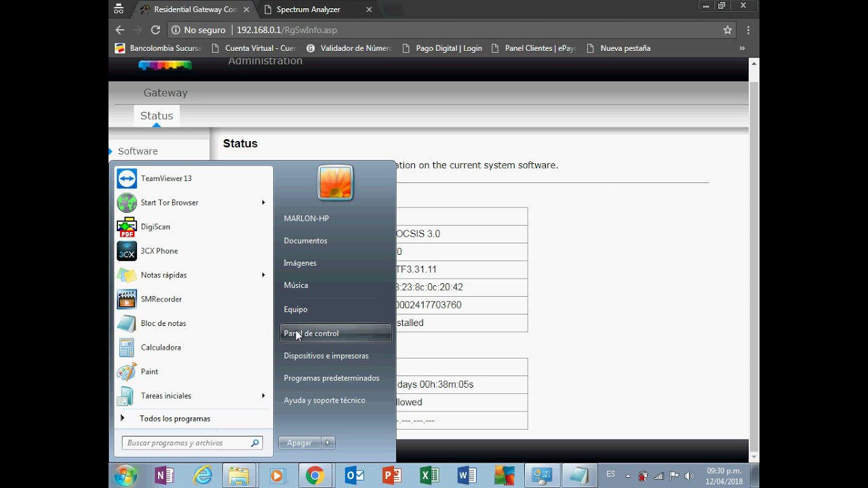Click the user account flower picture
This screenshot has height=488, width=868.
tap(336, 182)
